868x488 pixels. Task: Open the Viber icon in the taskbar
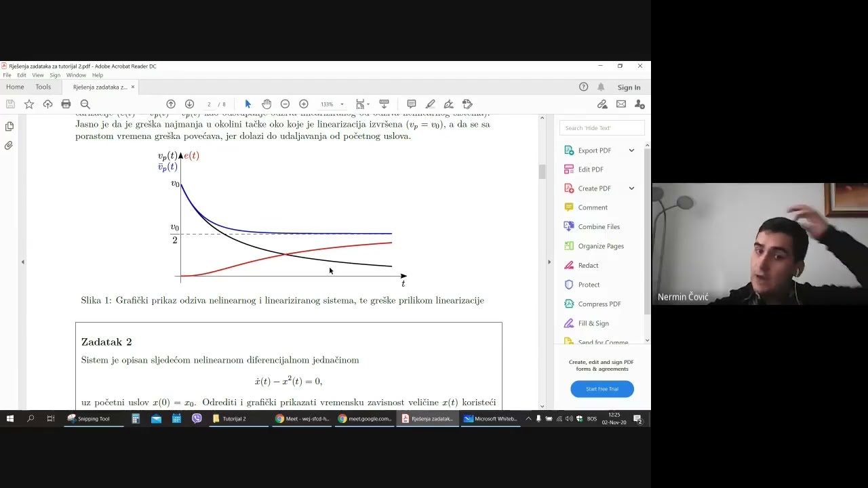pos(197,419)
